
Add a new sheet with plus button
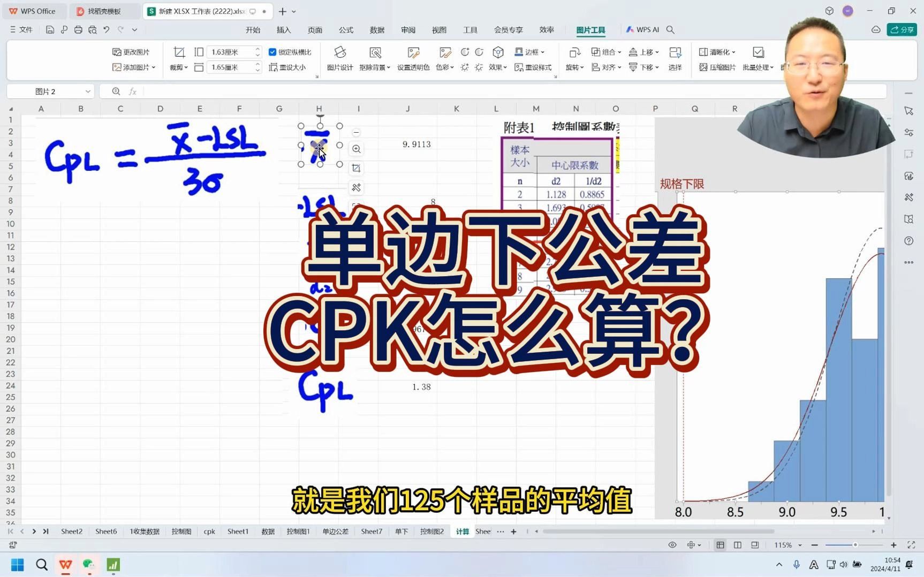pos(513,532)
